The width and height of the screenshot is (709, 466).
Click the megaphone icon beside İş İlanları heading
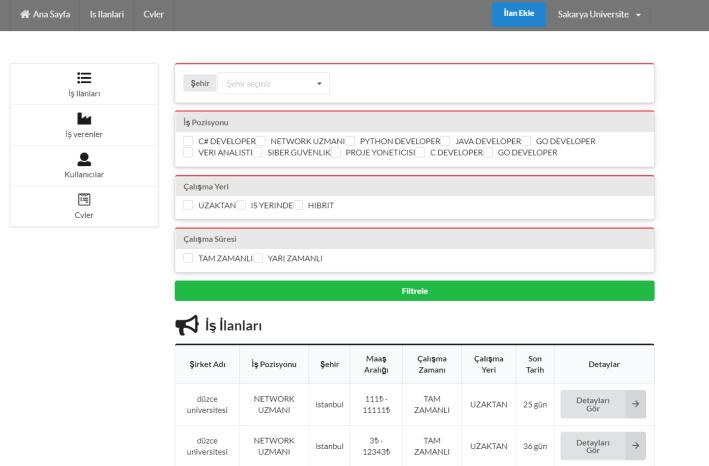187,325
